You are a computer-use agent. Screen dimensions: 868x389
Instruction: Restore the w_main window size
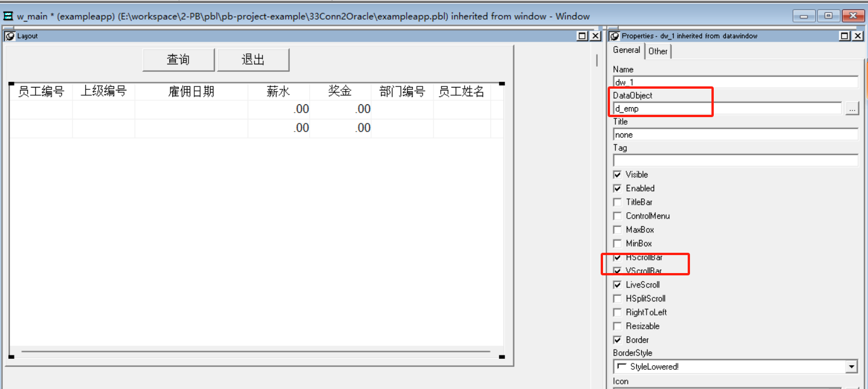pyautogui.click(x=828, y=16)
